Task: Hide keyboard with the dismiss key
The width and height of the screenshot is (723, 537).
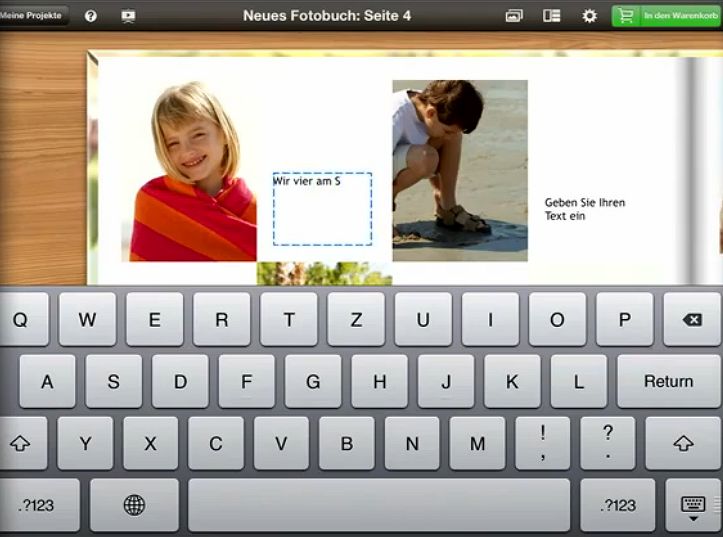Action: [x=692, y=506]
